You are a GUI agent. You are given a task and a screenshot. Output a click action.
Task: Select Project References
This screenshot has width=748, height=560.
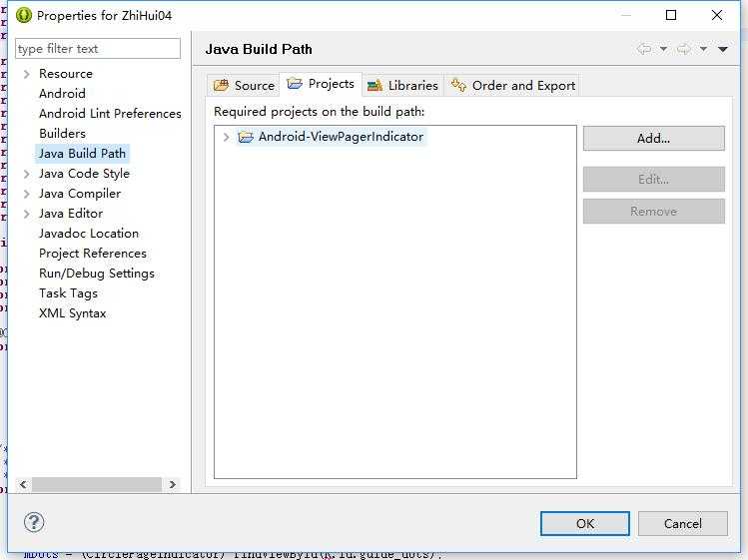[93, 254]
